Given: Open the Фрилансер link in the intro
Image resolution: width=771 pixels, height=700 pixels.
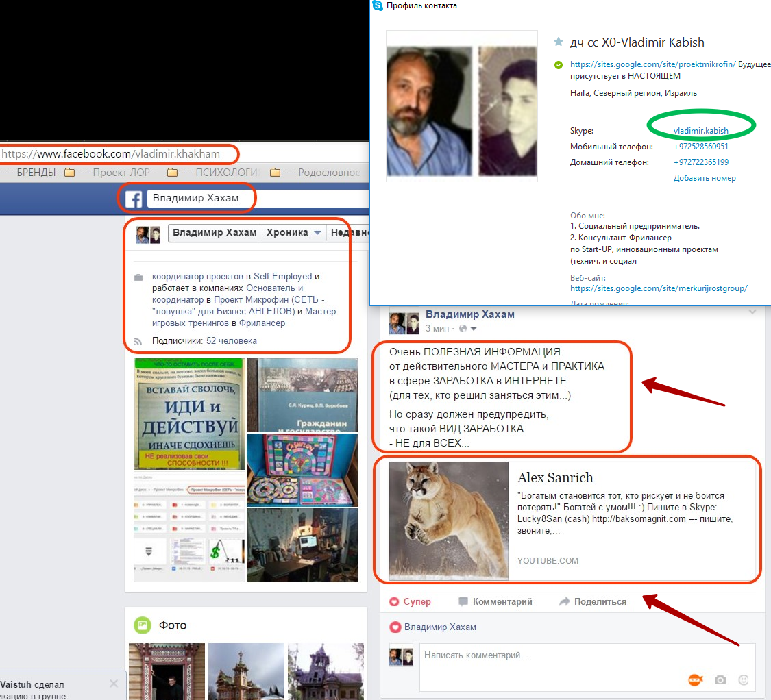Looking at the screenshot, I should pyautogui.click(x=262, y=323).
